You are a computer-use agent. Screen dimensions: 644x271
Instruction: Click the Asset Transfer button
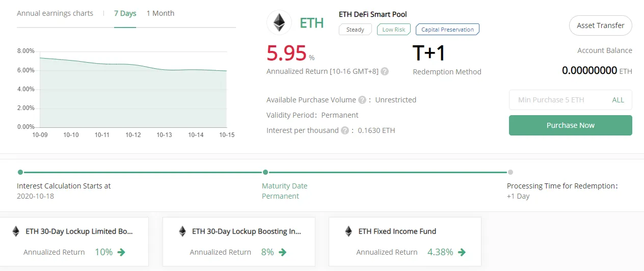[x=600, y=25]
